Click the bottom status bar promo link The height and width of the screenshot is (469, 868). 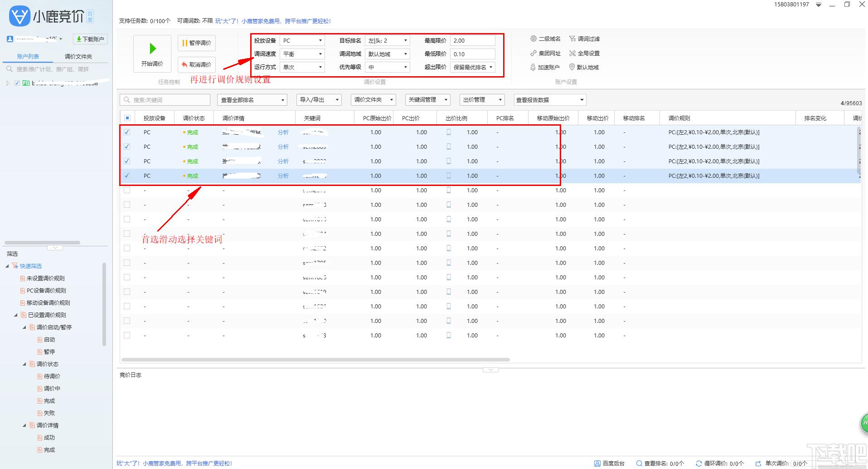point(175,463)
